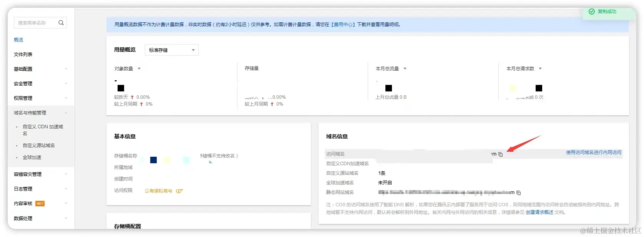Click the 创建时间 label

[x=123, y=179]
